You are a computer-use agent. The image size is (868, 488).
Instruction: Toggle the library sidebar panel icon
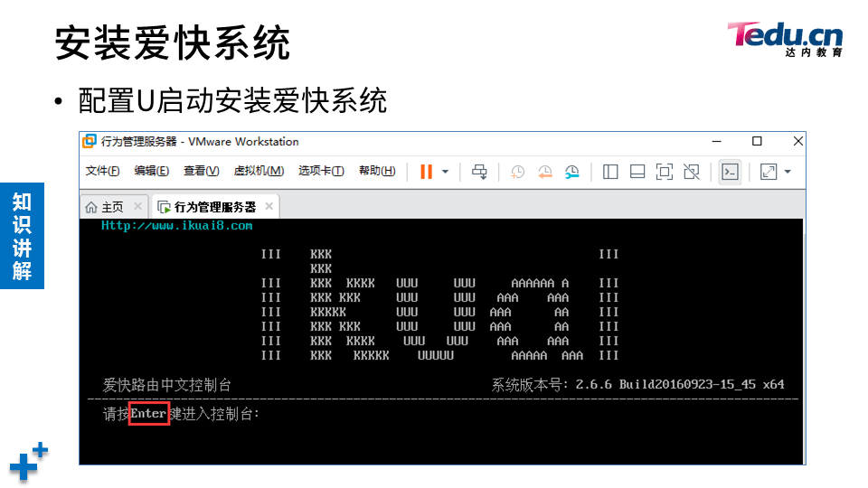pos(610,172)
